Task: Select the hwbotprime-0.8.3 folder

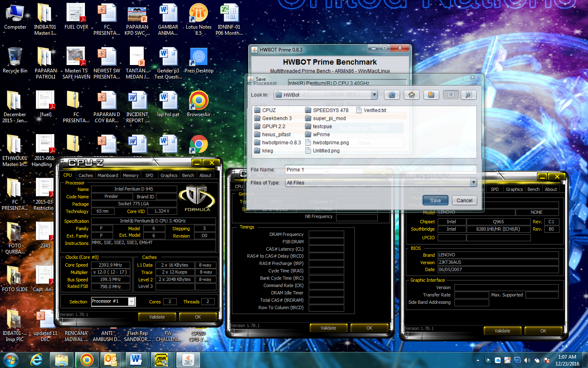Action: (277, 143)
